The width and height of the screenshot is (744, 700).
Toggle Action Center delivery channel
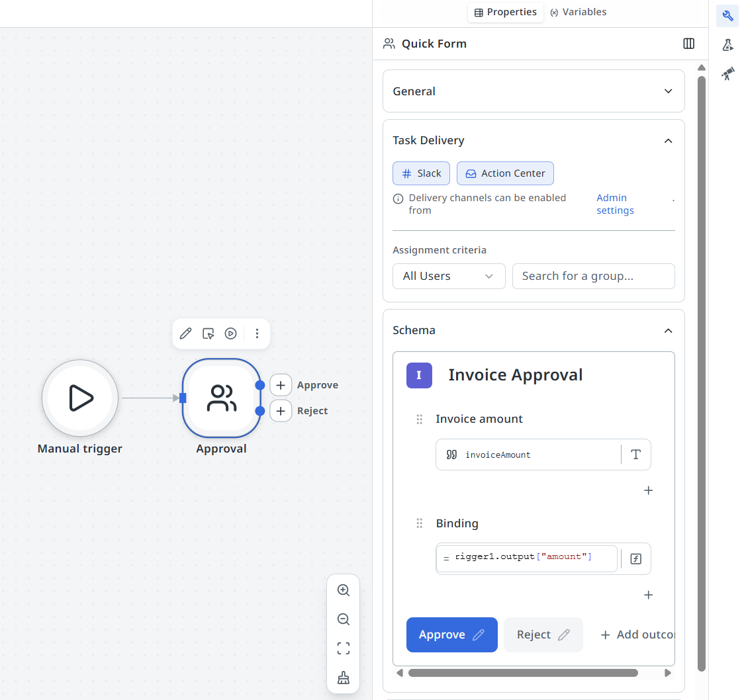[505, 173]
